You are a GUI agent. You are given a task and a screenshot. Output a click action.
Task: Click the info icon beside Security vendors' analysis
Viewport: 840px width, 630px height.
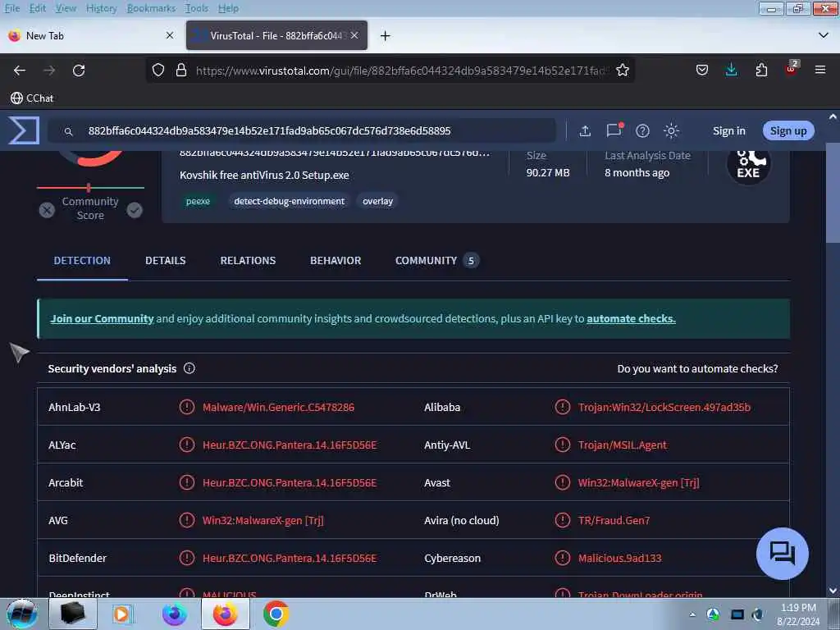[x=189, y=368]
